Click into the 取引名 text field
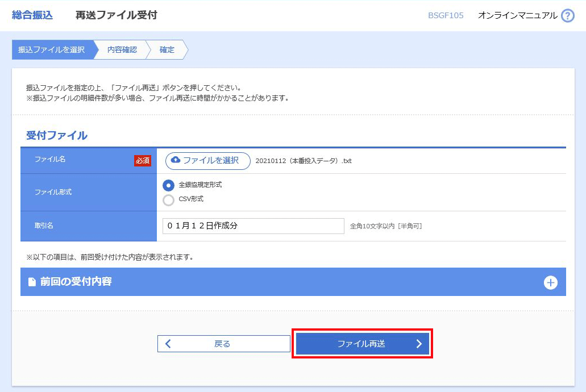 coord(253,226)
